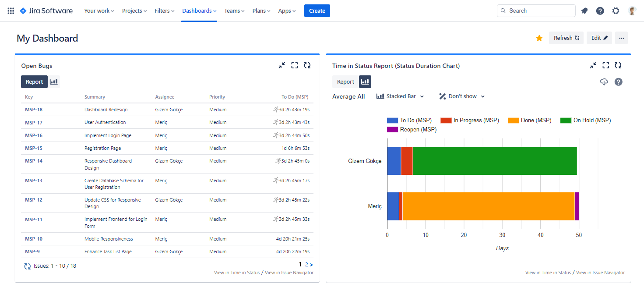Open the Don't show dropdown
The image size is (644, 287).
[461, 96]
